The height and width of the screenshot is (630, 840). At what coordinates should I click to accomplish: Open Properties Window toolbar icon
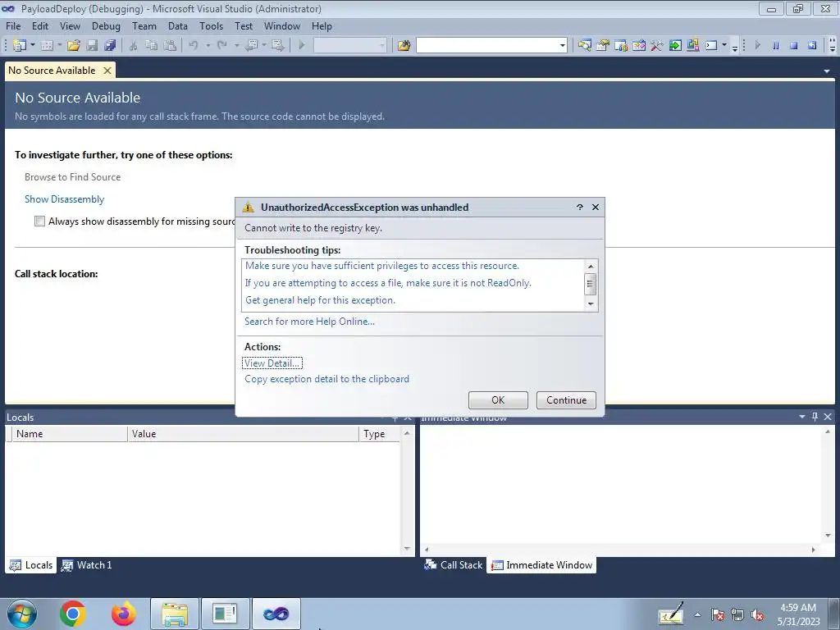(x=603, y=46)
